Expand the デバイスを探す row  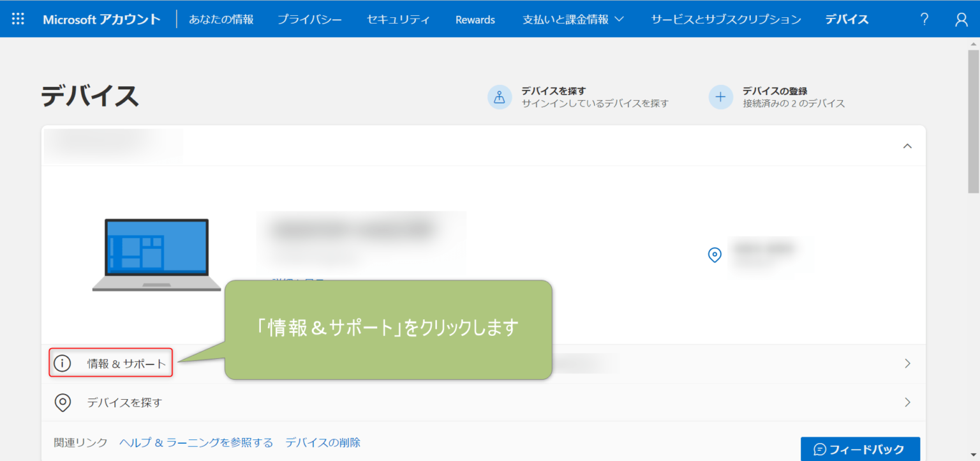point(907,402)
